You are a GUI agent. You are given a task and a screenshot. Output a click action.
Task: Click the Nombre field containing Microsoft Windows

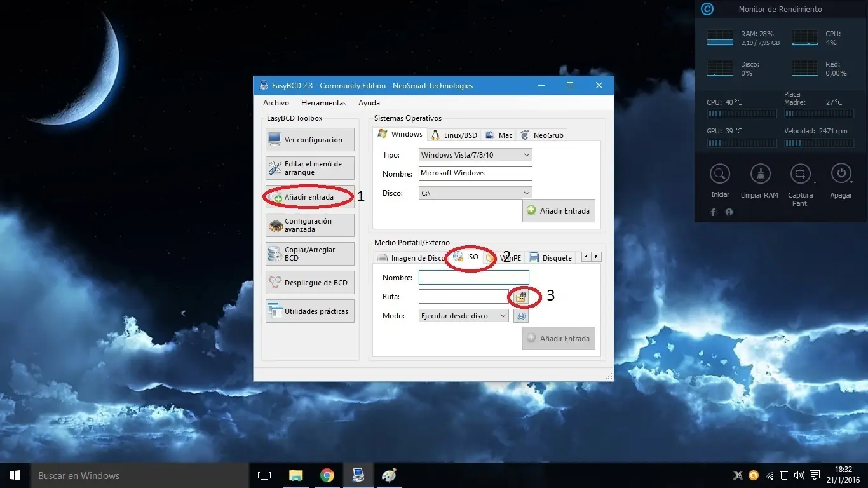(x=475, y=173)
